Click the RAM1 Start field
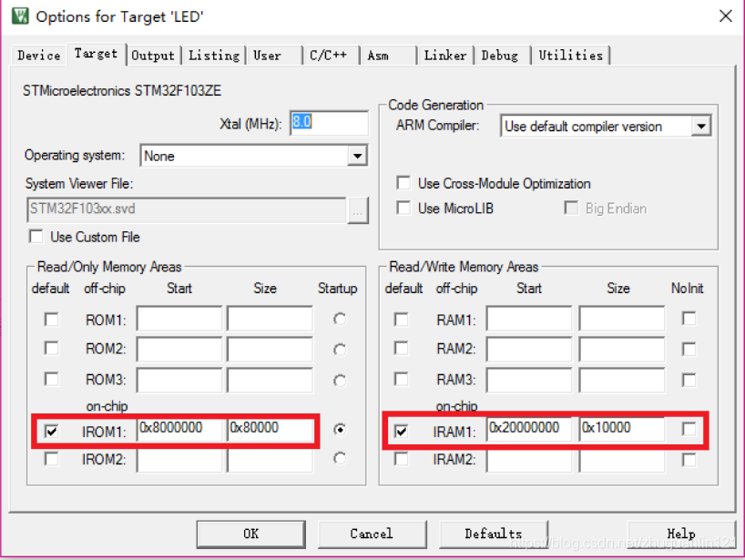 tap(529, 318)
